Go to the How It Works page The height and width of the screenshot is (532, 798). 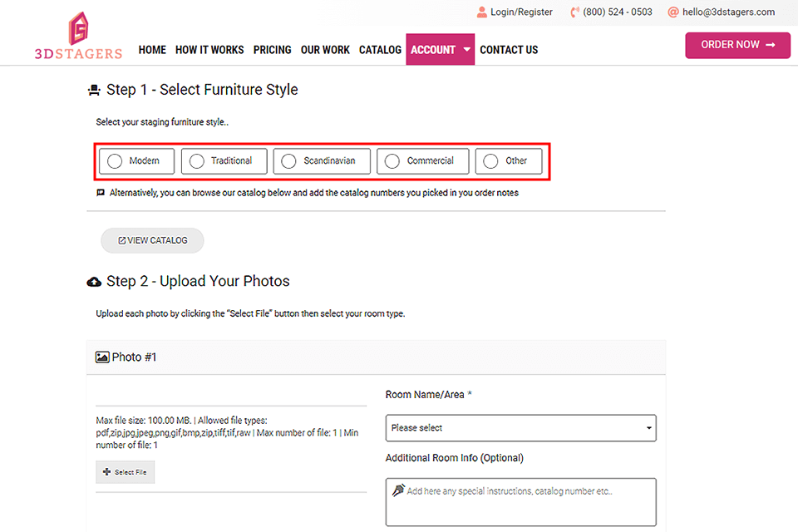[x=209, y=50]
